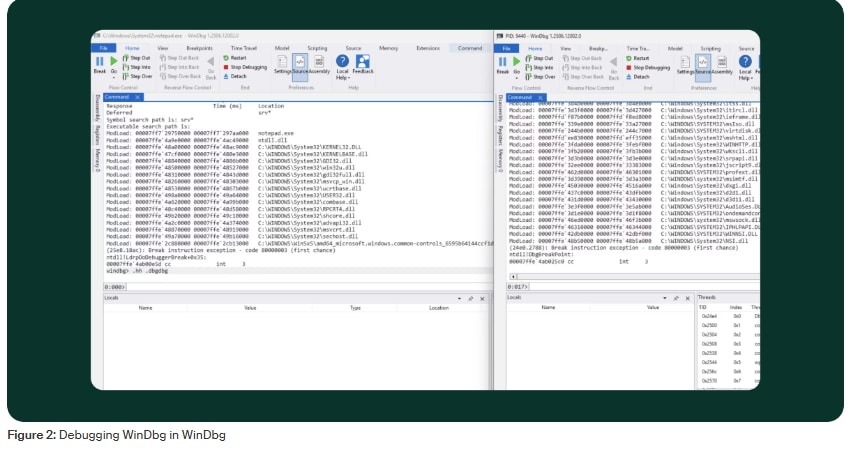850x450 pixels.
Task: Open Time Travel tab in left window
Action: click(241, 47)
